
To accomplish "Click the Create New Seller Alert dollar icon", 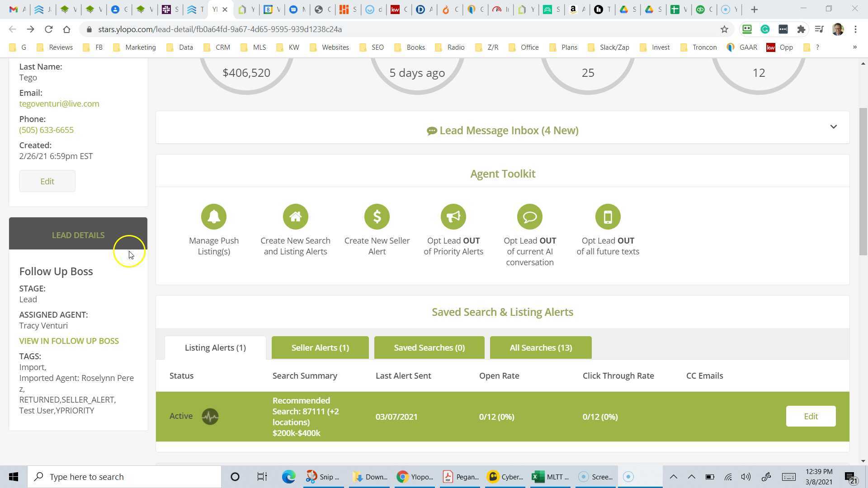I will pyautogui.click(x=377, y=216).
